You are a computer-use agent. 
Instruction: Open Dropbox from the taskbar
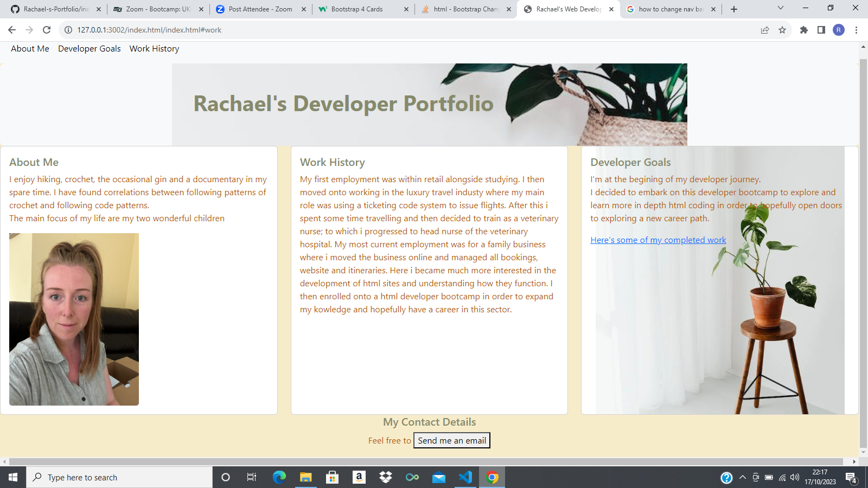click(x=385, y=477)
